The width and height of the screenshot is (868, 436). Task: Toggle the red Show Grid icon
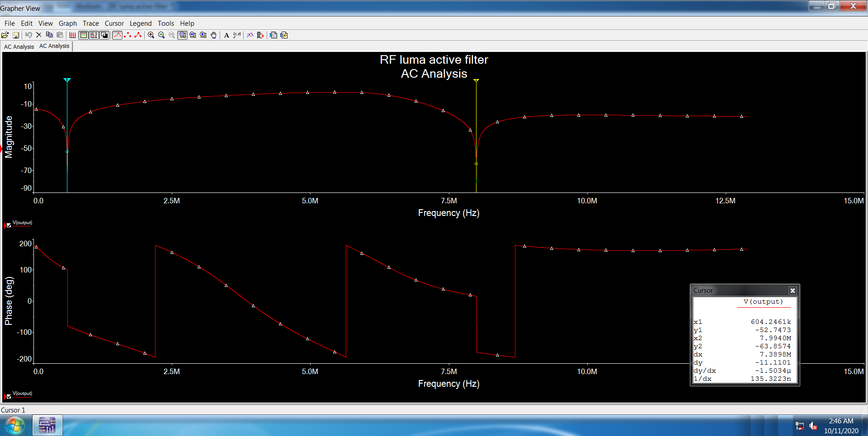(73, 35)
